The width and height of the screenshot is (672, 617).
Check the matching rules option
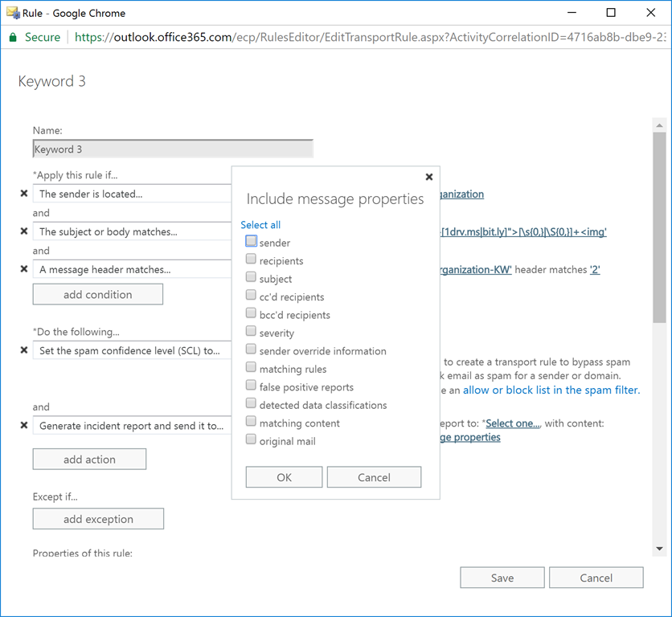[252, 368]
